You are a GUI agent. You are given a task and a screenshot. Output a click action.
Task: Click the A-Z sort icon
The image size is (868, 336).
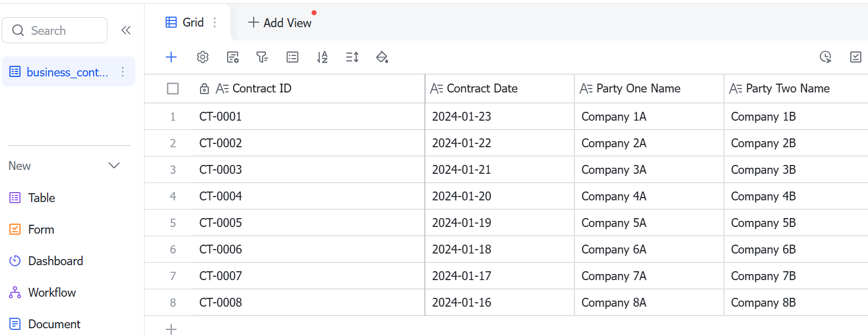[x=322, y=57]
